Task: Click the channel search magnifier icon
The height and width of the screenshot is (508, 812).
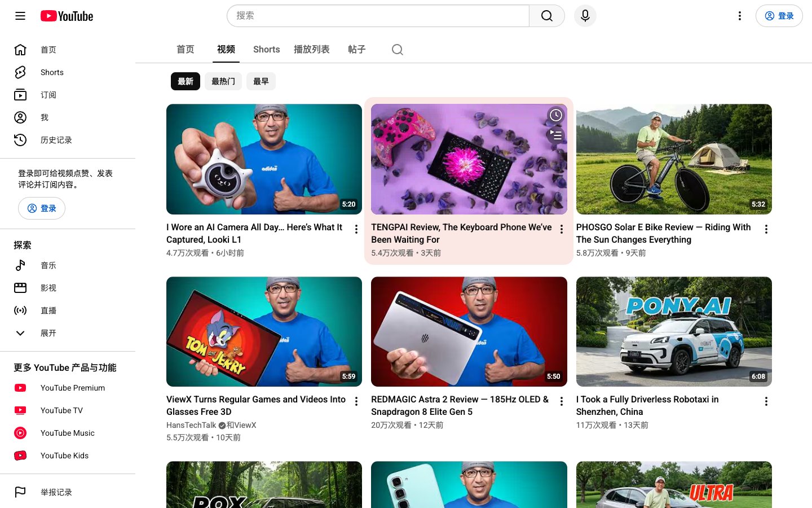Action: click(x=398, y=50)
